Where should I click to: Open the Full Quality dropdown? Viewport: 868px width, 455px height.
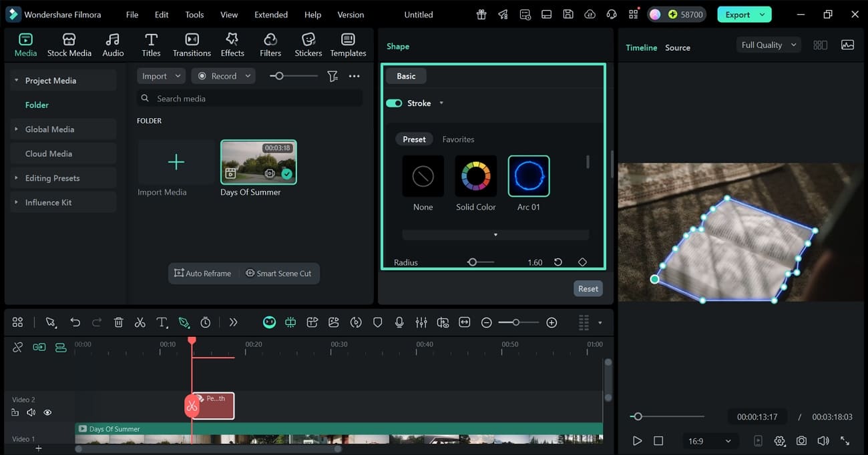pos(768,45)
